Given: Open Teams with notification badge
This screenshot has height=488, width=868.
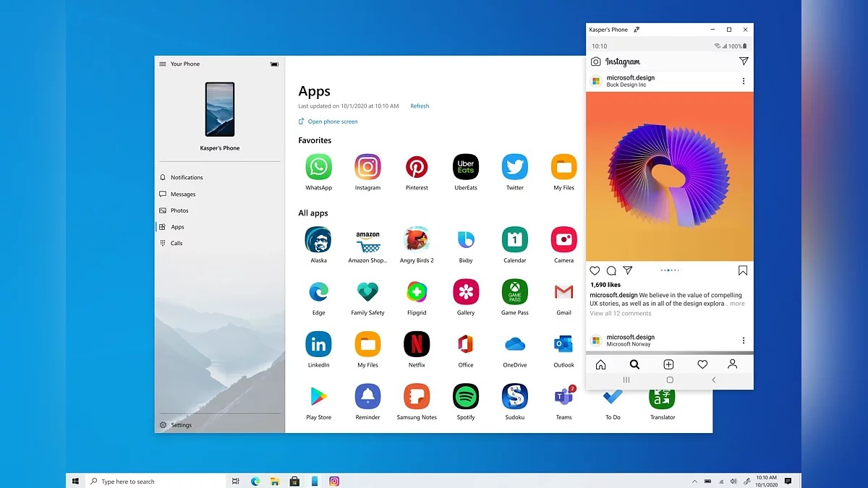Looking at the screenshot, I should [564, 396].
